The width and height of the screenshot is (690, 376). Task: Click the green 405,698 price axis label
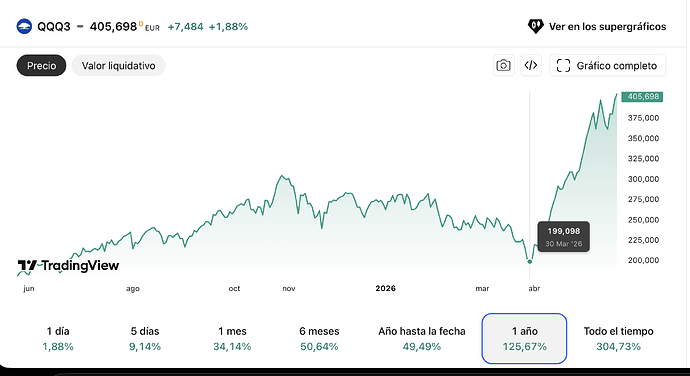pyautogui.click(x=642, y=96)
